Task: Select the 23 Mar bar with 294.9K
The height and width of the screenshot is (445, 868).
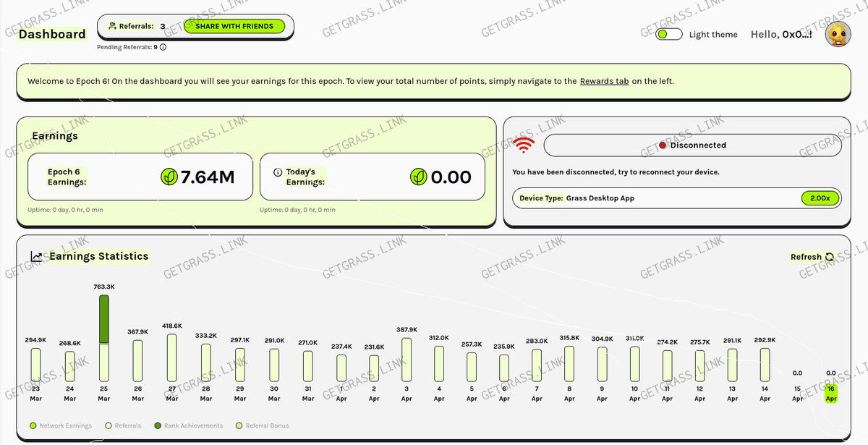Action: click(36, 365)
